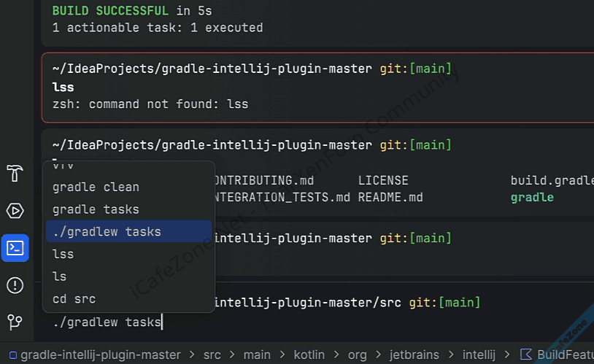Viewport: 594px width, 364px height.
Task: Open the Problems tool window icon
Action: pos(15,285)
